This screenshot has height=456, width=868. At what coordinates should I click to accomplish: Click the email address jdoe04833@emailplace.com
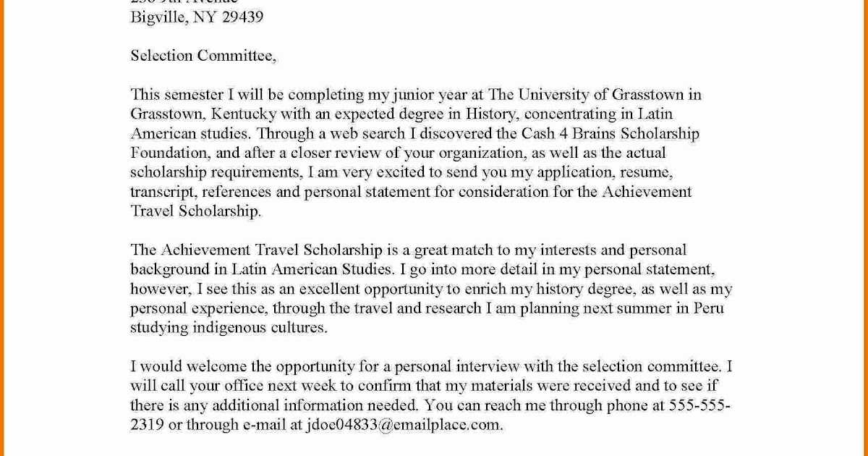point(404,425)
